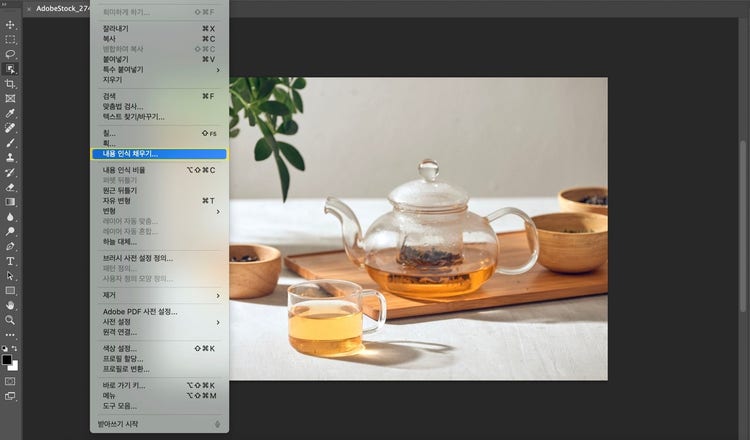Viewport: 750px width, 440px height.
Task: Choose 받아쓰기 시작 (Start Dictation)
Action: [x=159, y=424]
